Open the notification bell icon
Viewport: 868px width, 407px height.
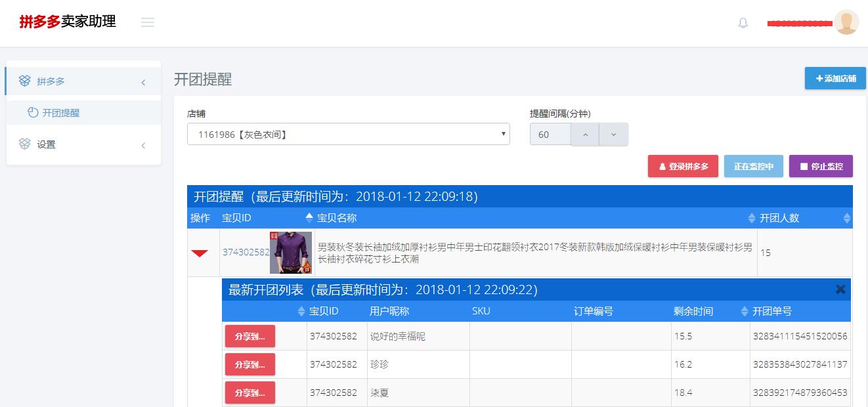click(x=743, y=23)
